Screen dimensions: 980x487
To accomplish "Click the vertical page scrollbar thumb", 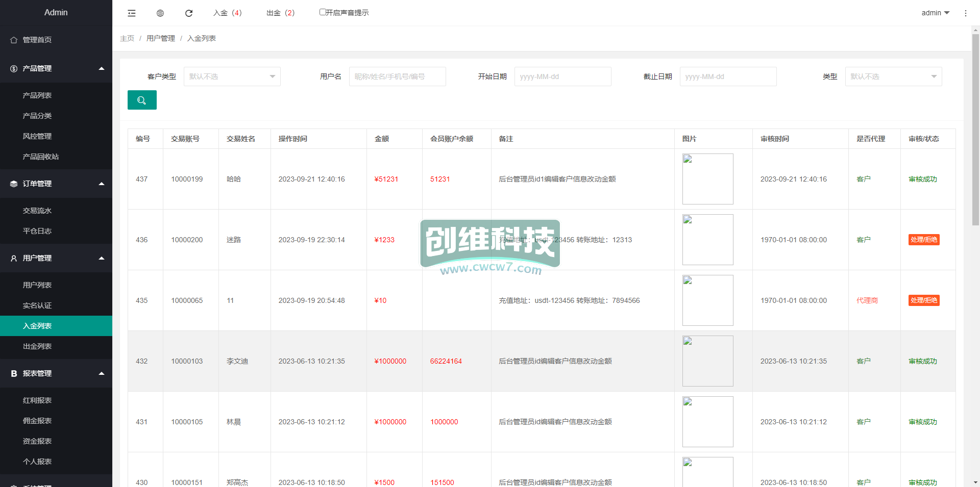I will click(x=975, y=130).
